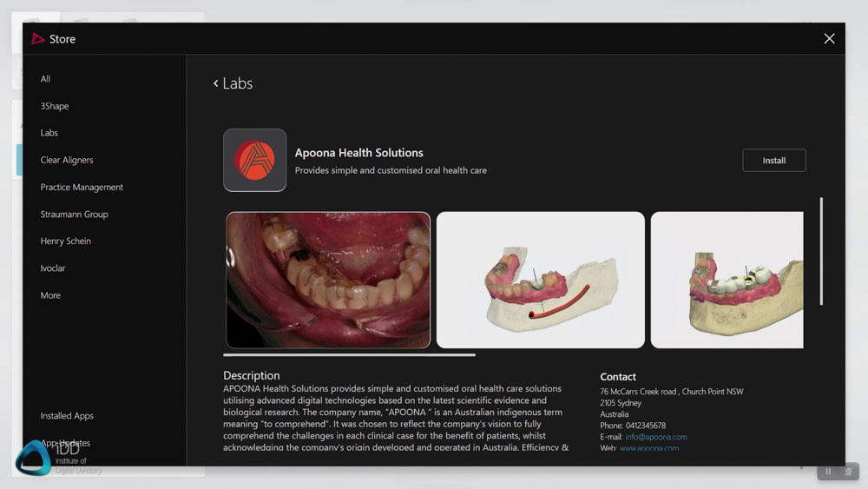Open App Updates section

coord(65,443)
